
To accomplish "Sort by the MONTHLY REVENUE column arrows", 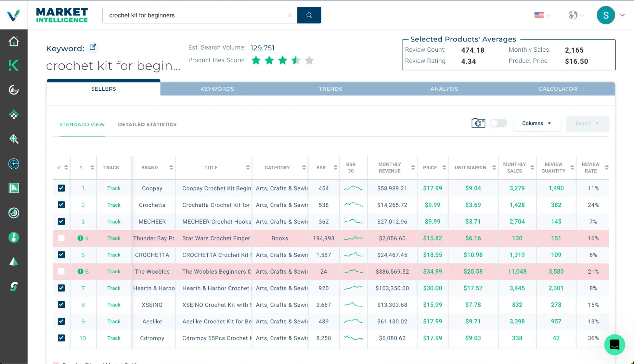I will pos(413,167).
